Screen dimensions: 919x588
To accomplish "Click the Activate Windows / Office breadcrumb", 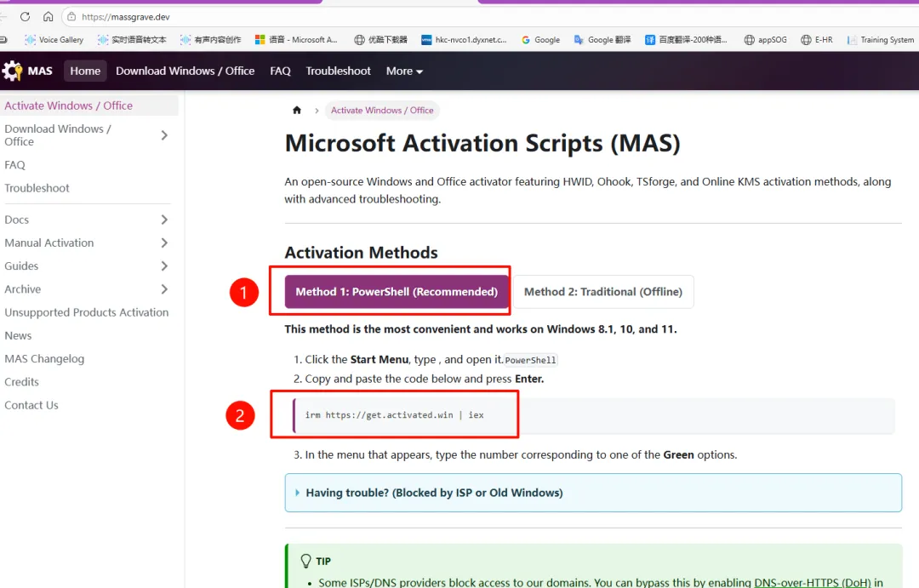I will coord(382,111).
